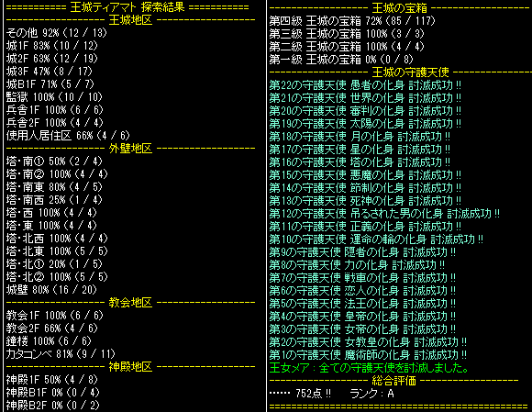Click the 第二級 王城の宝箱 100% (4 / 4) row
This screenshot has width=532, height=412.
click(x=347, y=47)
